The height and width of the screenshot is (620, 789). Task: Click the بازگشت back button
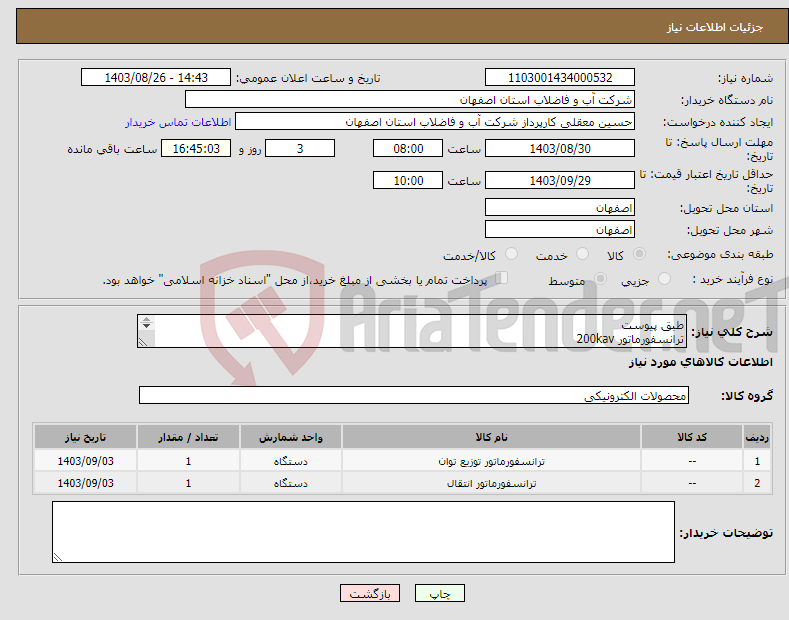370,593
